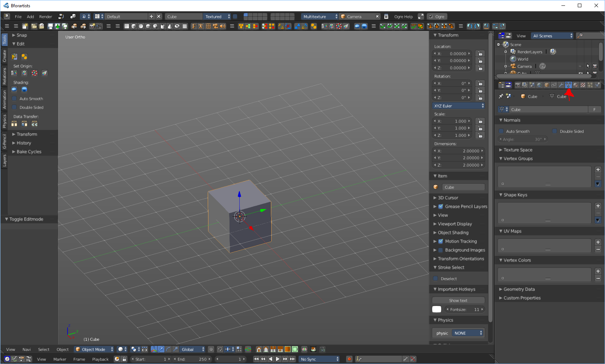Image resolution: width=605 pixels, height=364 pixels.
Task: Open the World properties globe icon
Action: click(539, 85)
